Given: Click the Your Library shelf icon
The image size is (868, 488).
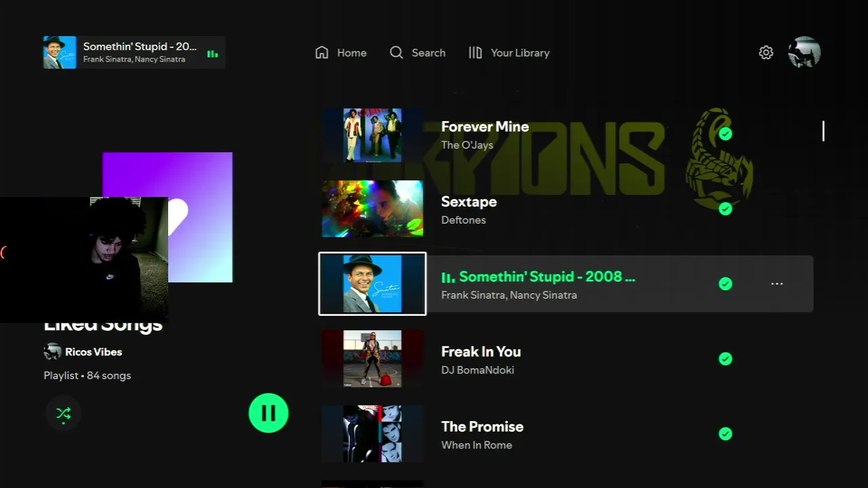Looking at the screenshot, I should tap(475, 52).
